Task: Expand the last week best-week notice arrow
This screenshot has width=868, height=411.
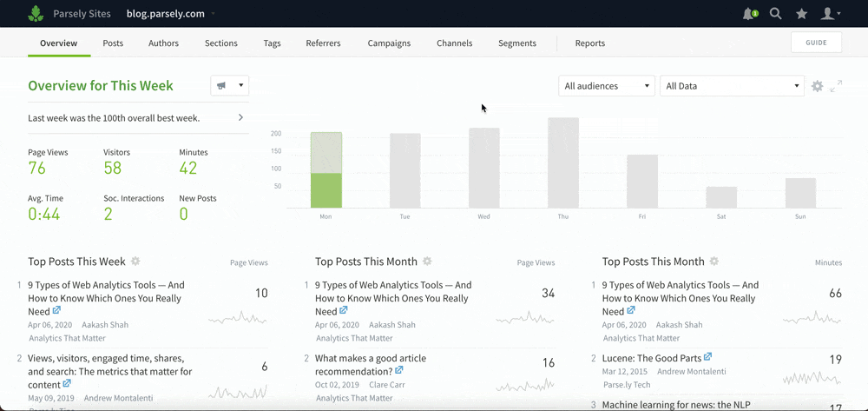Action: [240, 117]
